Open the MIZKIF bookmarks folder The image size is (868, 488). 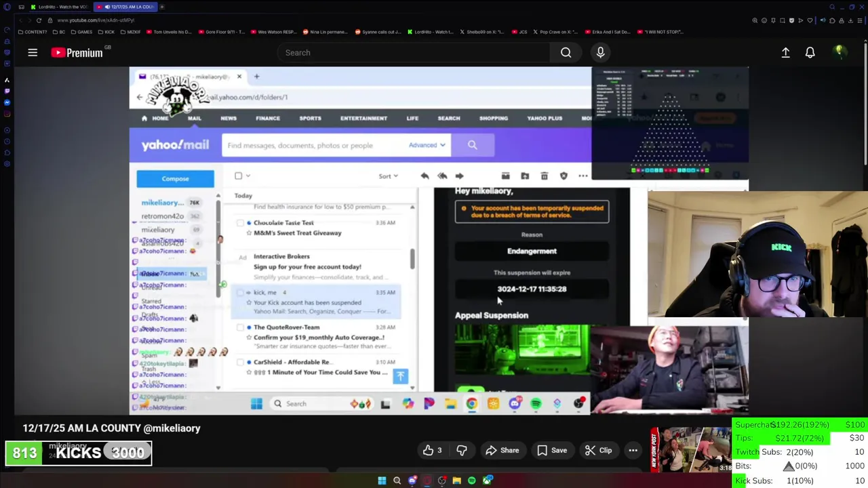(x=130, y=32)
